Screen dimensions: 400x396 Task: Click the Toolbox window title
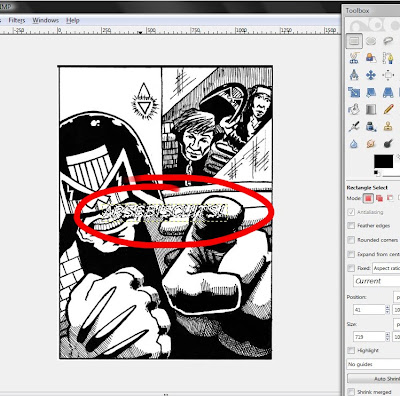[x=357, y=11]
